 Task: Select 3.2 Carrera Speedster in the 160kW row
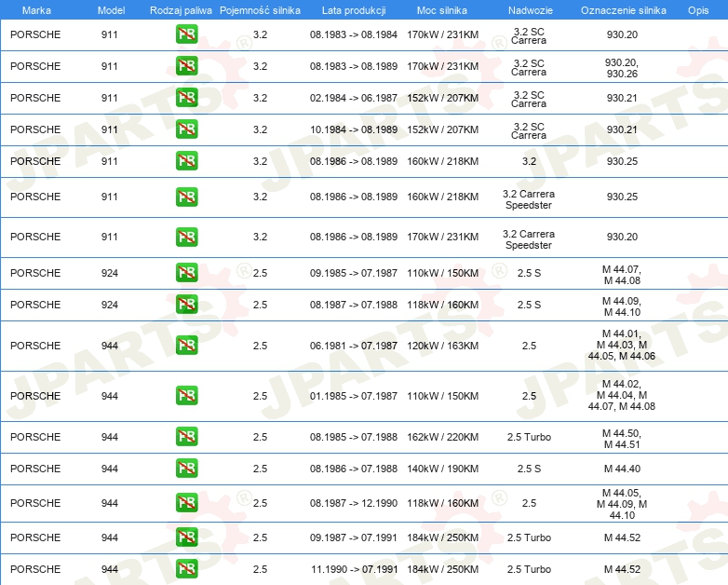point(529,199)
